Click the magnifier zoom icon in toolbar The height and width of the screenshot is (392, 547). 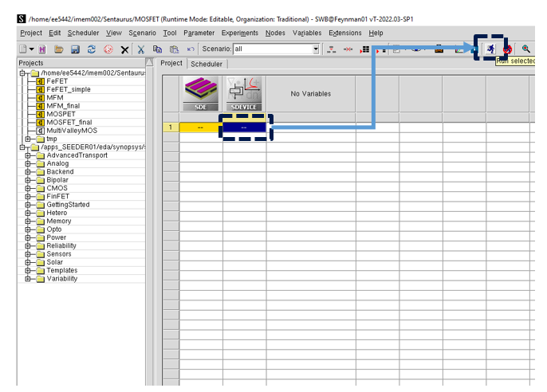(526, 49)
